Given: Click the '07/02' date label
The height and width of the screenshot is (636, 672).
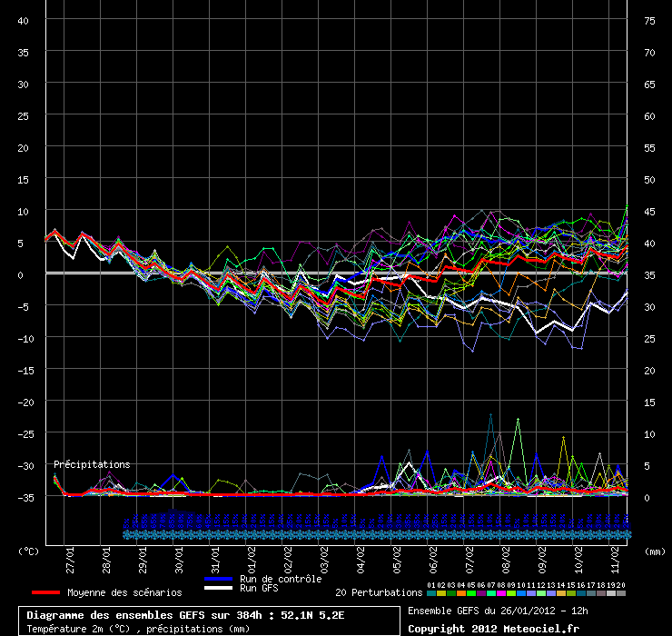Looking at the screenshot, I should coord(470,560).
